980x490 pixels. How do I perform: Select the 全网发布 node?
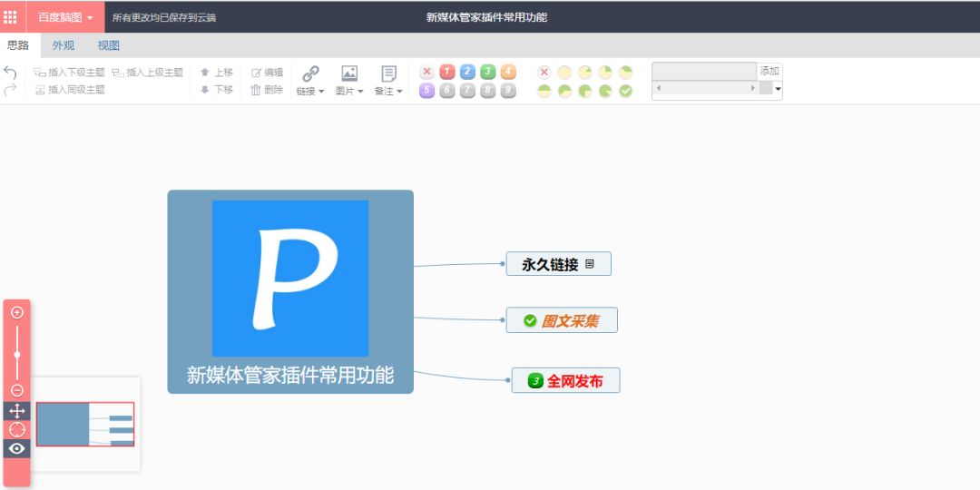(x=566, y=380)
